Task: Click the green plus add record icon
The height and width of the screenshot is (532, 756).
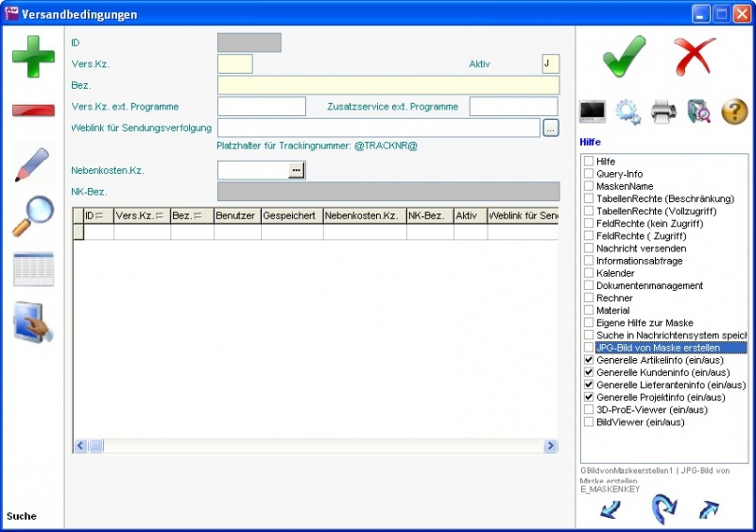Action: (33, 56)
